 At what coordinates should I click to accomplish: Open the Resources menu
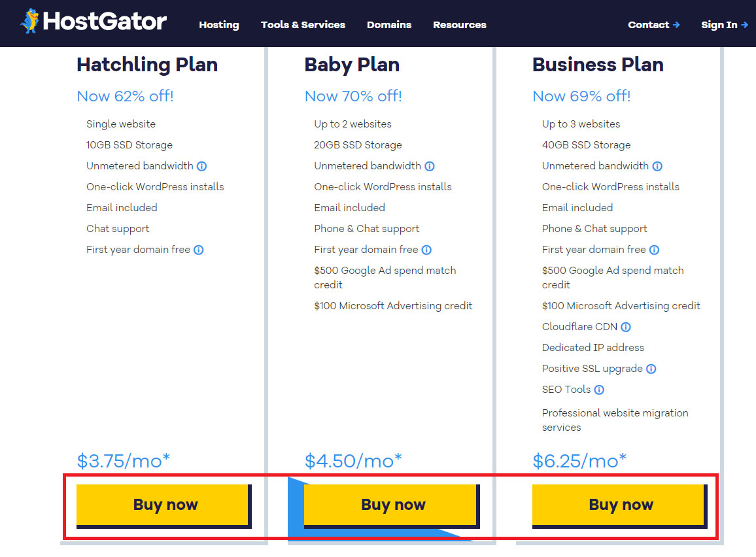(x=460, y=25)
